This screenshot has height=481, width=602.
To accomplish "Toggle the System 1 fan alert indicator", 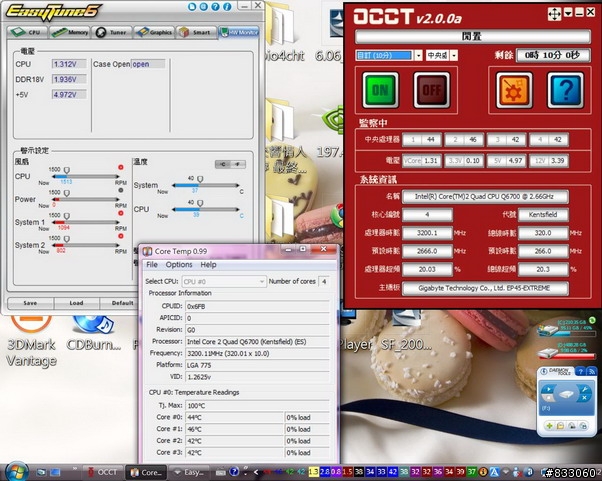I will point(121,213).
